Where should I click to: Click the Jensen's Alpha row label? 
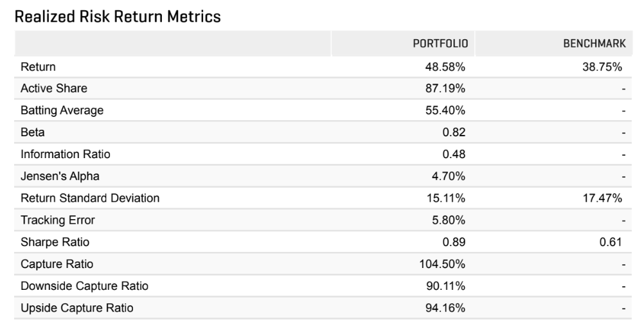pyautogui.click(x=60, y=176)
